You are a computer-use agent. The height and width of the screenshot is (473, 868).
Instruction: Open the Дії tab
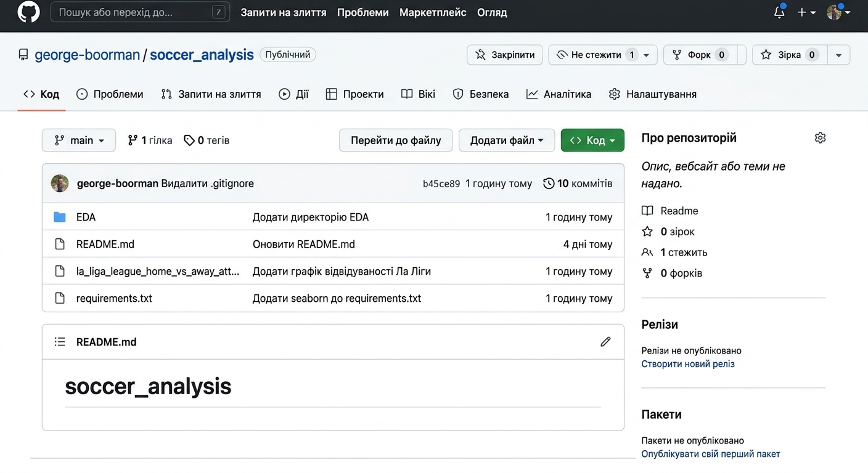coord(293,94)
